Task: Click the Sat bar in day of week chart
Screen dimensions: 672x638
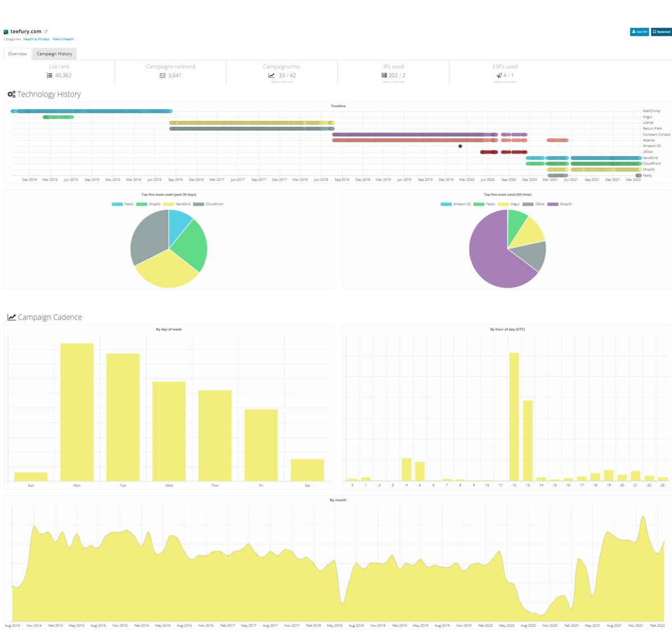Action: pos(307,470)
